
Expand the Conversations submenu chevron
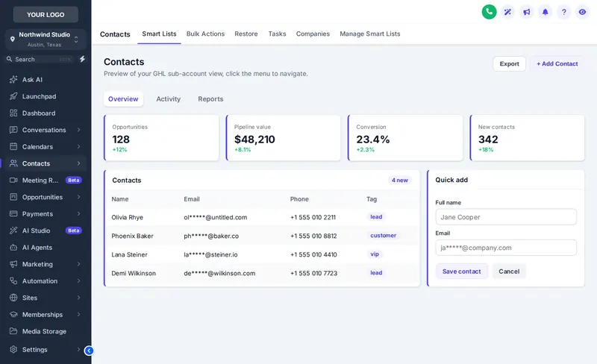pyautogui.click(x=79, y=130)
